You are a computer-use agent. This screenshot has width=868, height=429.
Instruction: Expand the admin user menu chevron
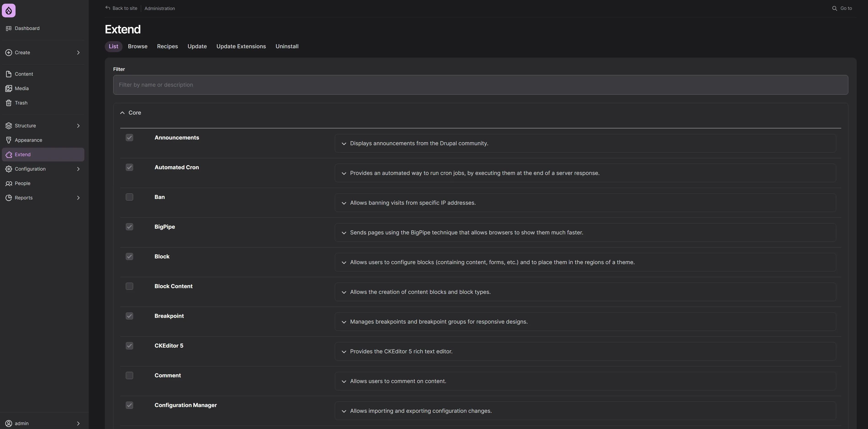(78, 423)
